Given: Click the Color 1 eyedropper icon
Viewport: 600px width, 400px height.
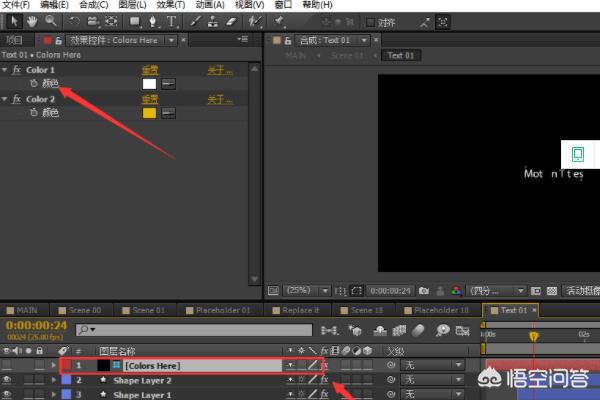Looking at the screenshot, I should 168,84.
